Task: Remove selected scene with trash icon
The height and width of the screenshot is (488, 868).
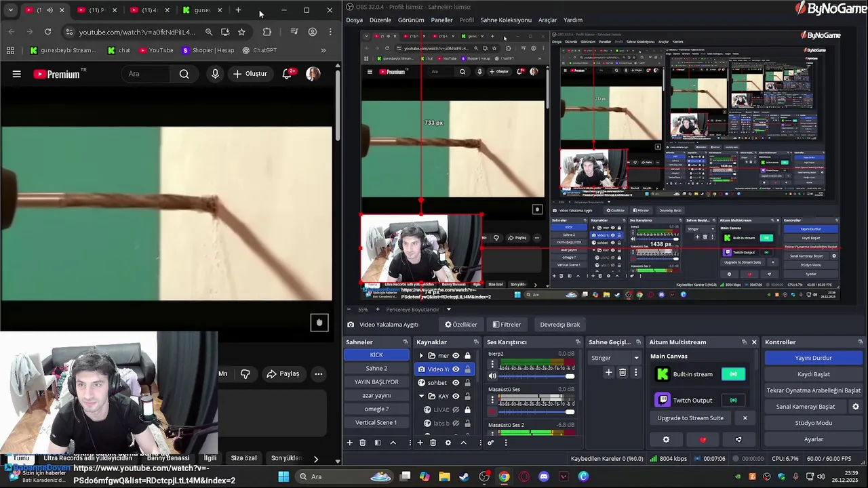Action: click(363, 443)
